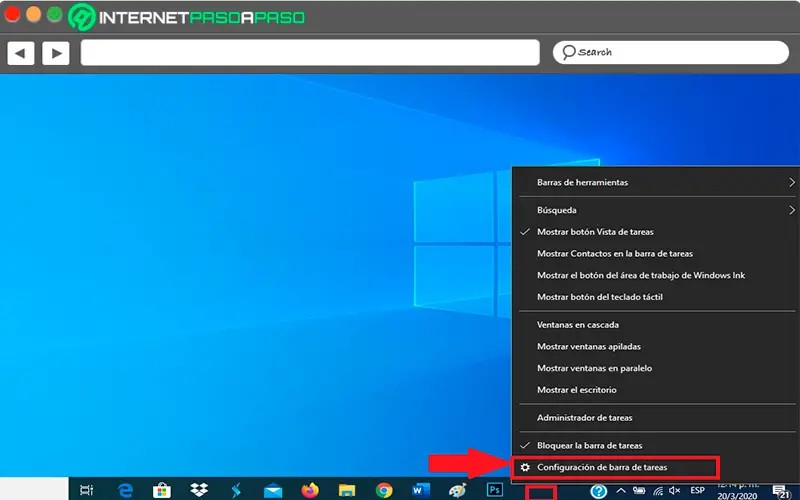Launch Photoshop from the taskbar
The width and height of the screenshot is (800, 500).
[494, 490]
